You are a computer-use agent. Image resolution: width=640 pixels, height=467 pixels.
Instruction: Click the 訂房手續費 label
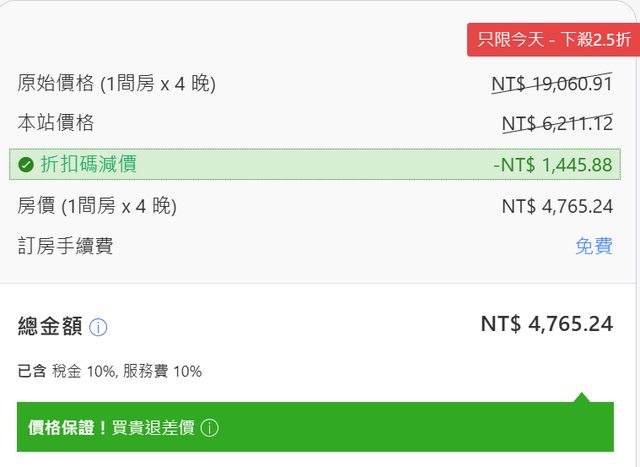click(65, 246)
